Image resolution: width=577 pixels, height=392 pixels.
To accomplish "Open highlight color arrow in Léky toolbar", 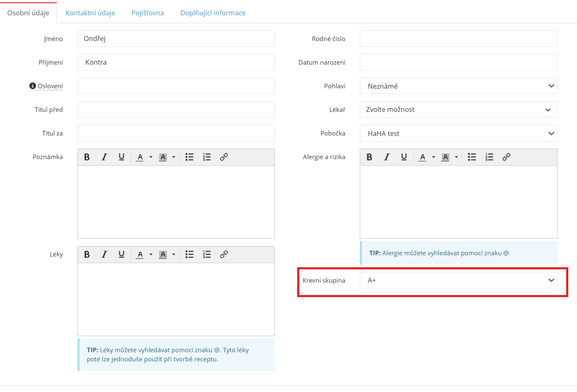I will point(174,254).
